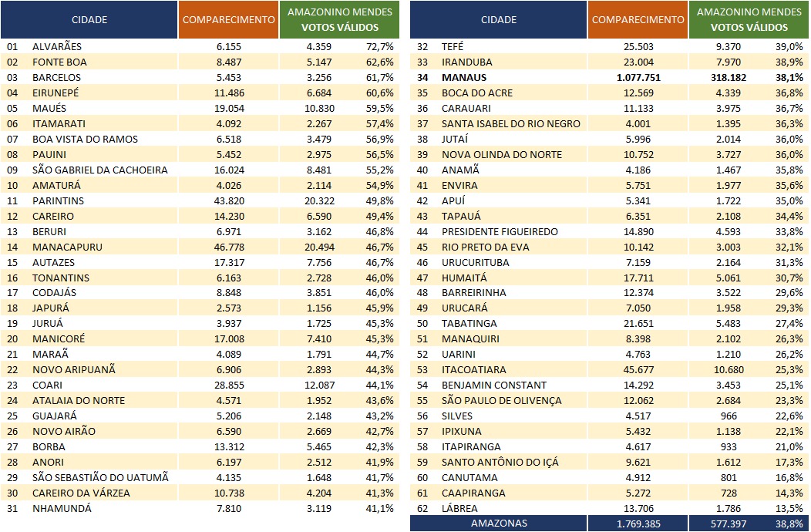Select the TEFÉ city cell

(x=453, y=46)
